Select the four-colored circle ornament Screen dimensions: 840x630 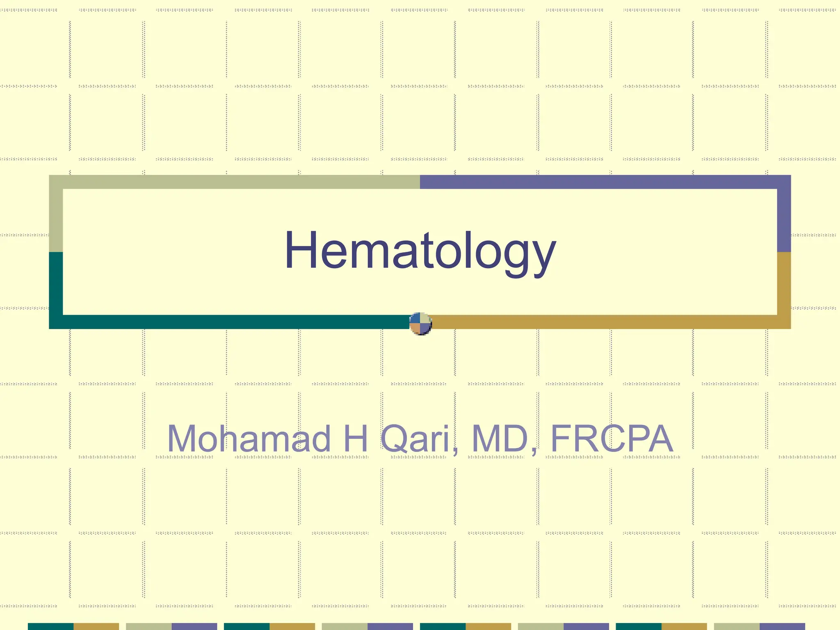pos(420,324)
